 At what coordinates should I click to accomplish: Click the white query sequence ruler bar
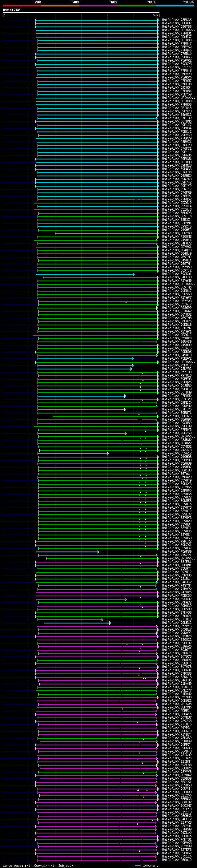(81, 13)
